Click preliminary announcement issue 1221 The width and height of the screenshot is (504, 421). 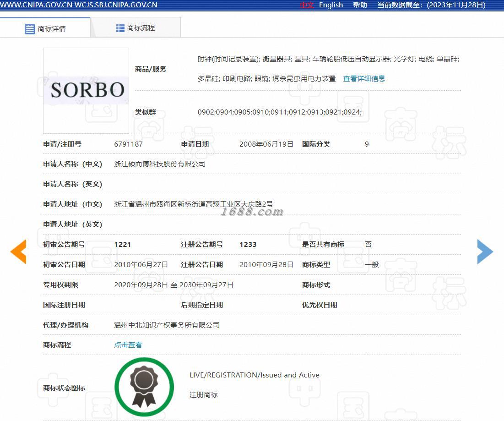click(x=123, y=245)
